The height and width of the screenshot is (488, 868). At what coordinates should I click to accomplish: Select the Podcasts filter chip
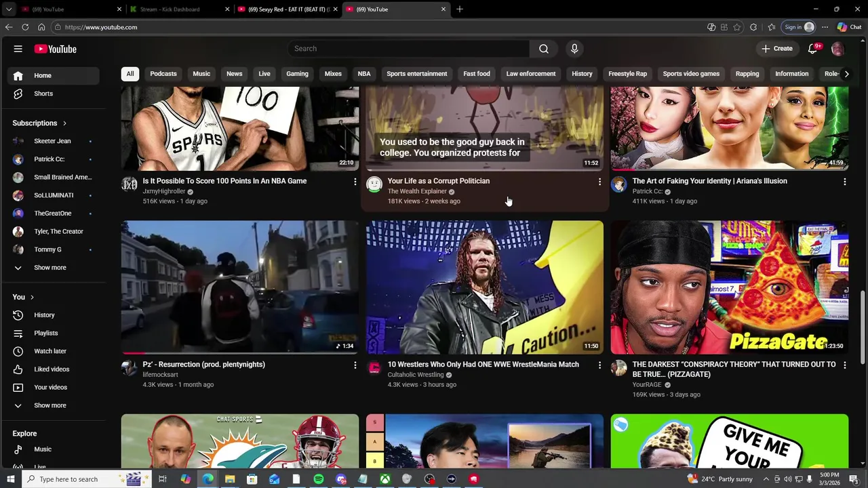tap(163, 74)
